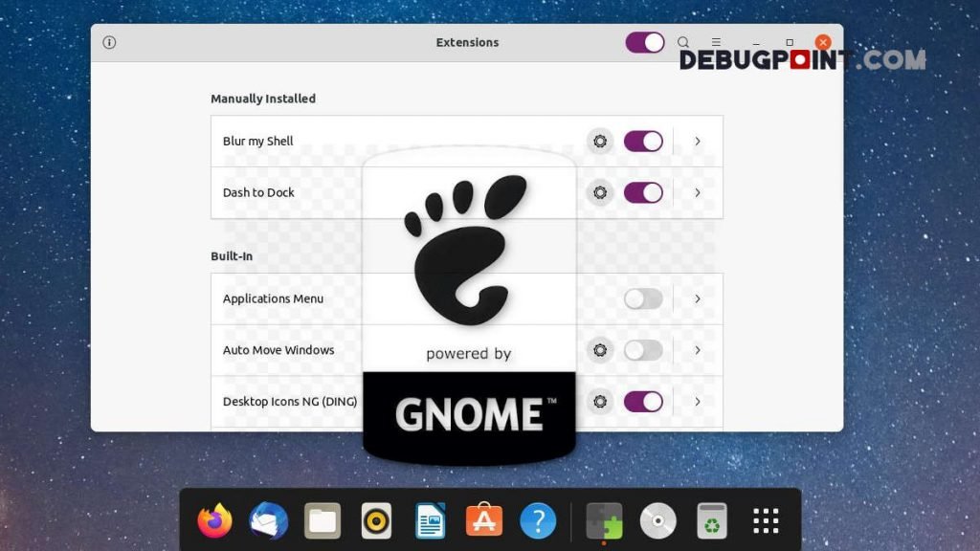The image size is (980, 551).
Task: Open the hamburger menu in the header
Action: coord(716,42)
